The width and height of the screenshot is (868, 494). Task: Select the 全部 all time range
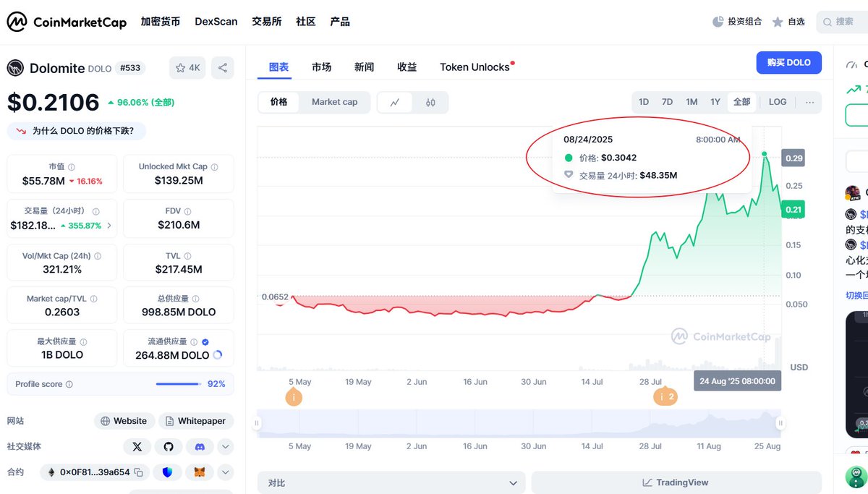742,102
